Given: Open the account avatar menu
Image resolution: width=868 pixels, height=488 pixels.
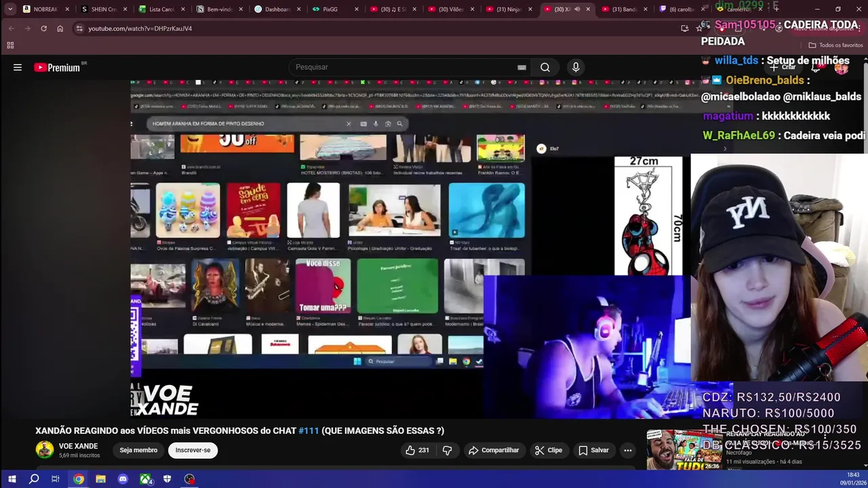Looking at the screenshot, I should [x=842, y=67].
